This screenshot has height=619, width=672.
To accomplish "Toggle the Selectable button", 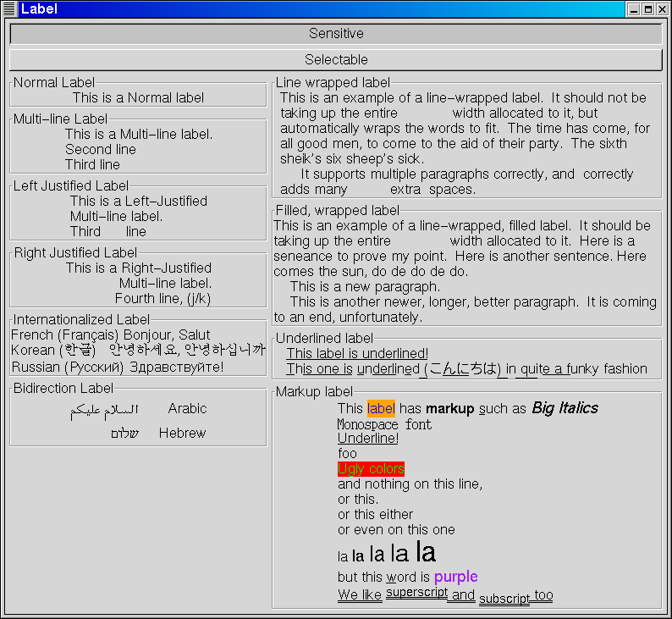I will pos(336,60).
